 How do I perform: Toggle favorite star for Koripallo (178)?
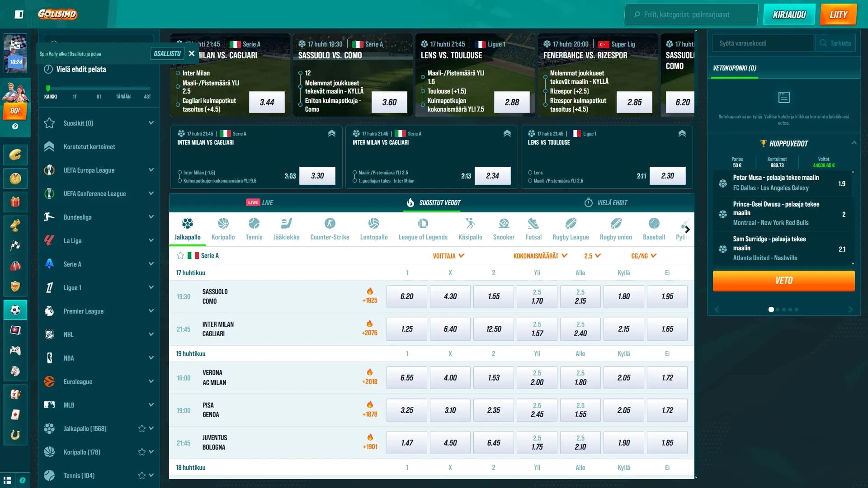pyautogui.click(x=142, y=452)
